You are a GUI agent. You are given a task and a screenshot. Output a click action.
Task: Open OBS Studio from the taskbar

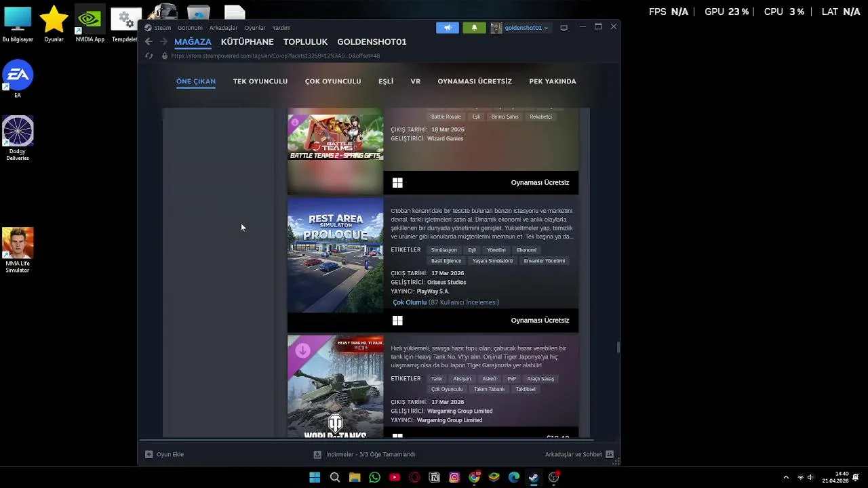tap(553, 477)
